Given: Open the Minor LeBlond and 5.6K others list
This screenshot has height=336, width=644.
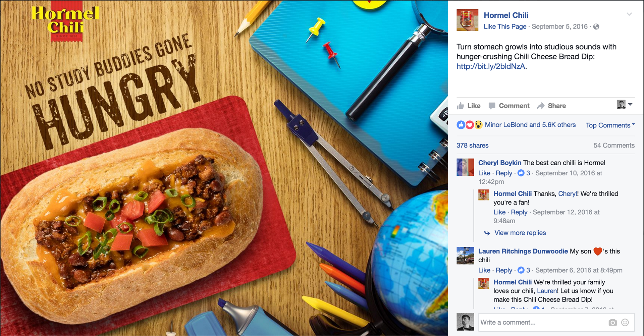Looking at the screenshot, I should click(x=530, y=125).
